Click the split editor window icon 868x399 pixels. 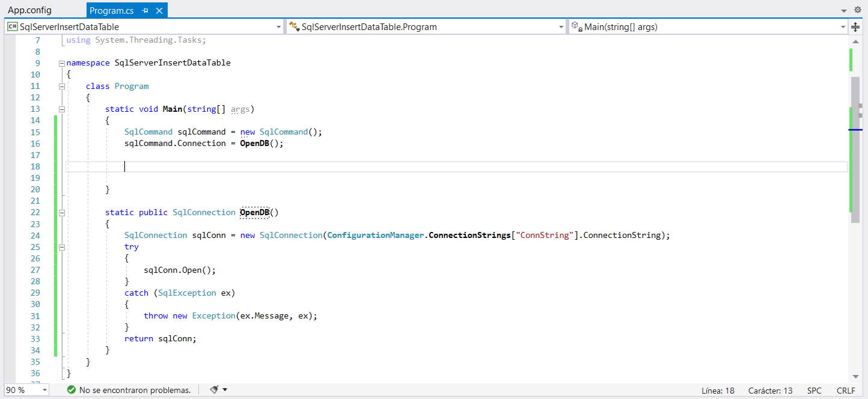coord(855,27)
